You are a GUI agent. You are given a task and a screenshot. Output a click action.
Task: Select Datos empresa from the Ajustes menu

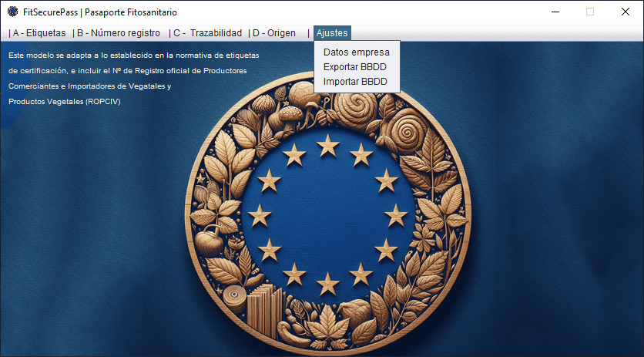click(x=356, y=52)
